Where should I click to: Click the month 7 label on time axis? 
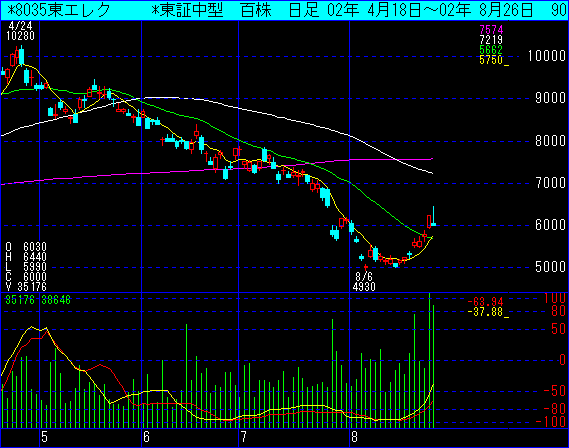tap(243, 437)
